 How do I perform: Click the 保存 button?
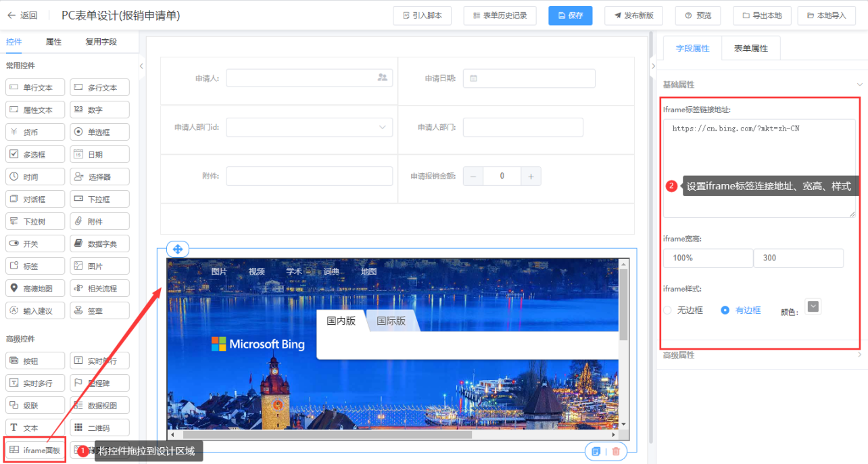(570, 16)
